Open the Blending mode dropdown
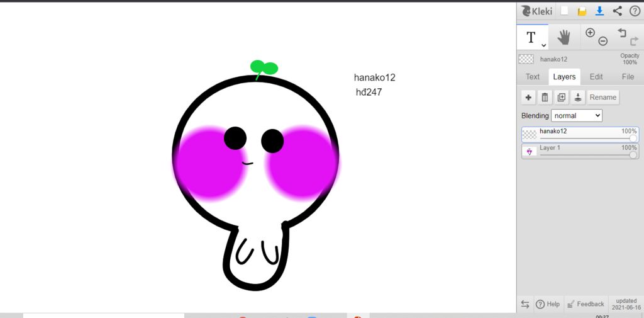Screen dimensions: 644x318 pyautogui.click(x=577, y=116)
